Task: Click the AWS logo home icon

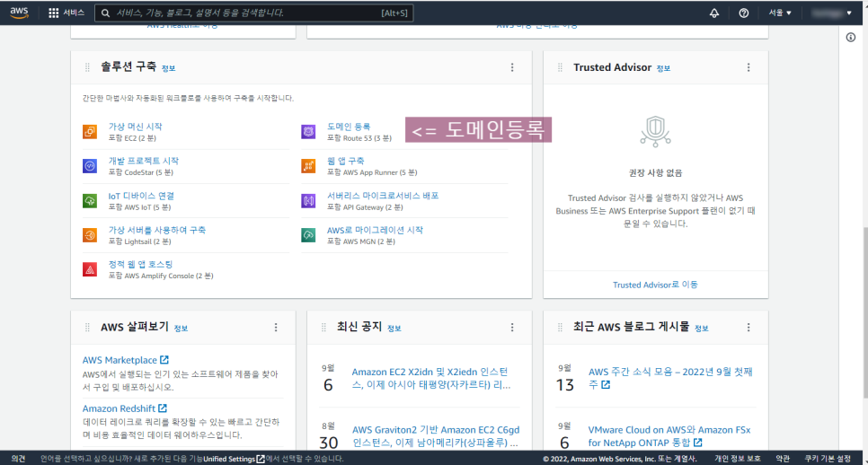Action: click(19, 13)
